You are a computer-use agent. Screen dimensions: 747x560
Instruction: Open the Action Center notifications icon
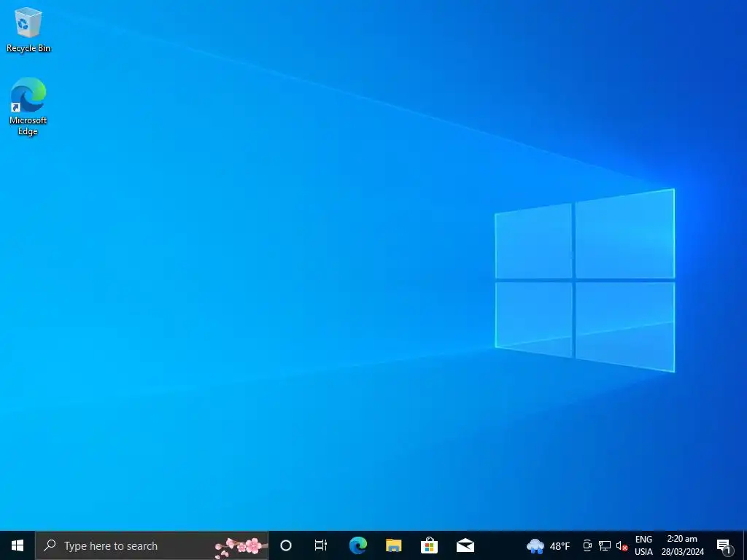point(724,546)
